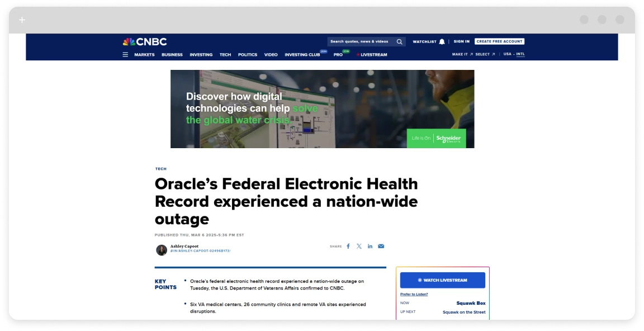Click the Key Points heading
This screenshot has width=644, height=331.
pos(165,285)
